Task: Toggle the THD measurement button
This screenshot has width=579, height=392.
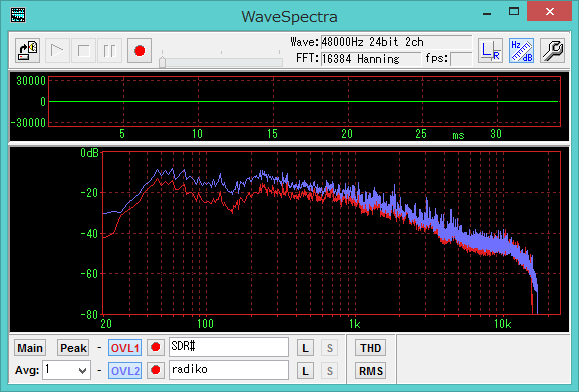Action: coord(370,348)
